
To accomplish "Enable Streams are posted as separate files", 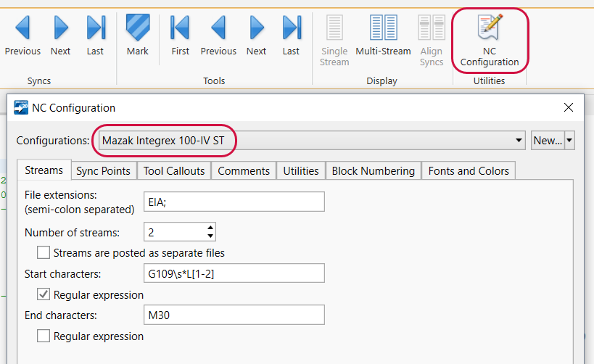I will point(44,252).
